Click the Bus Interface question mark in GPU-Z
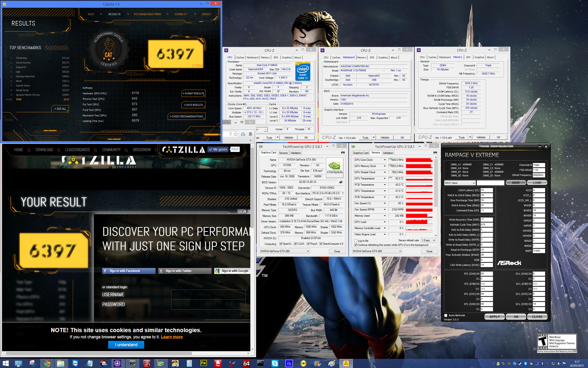Viewport: 588px width, 368px height. 343,193
